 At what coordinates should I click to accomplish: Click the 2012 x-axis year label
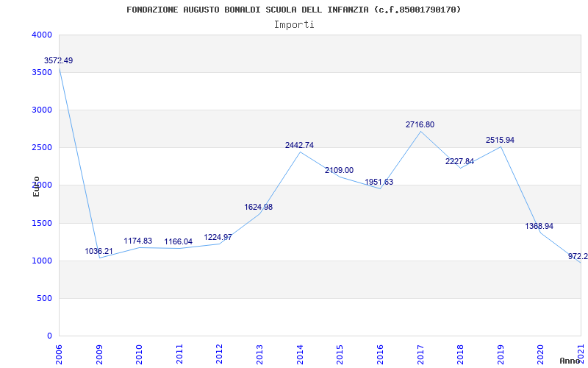tap(219, 355)
